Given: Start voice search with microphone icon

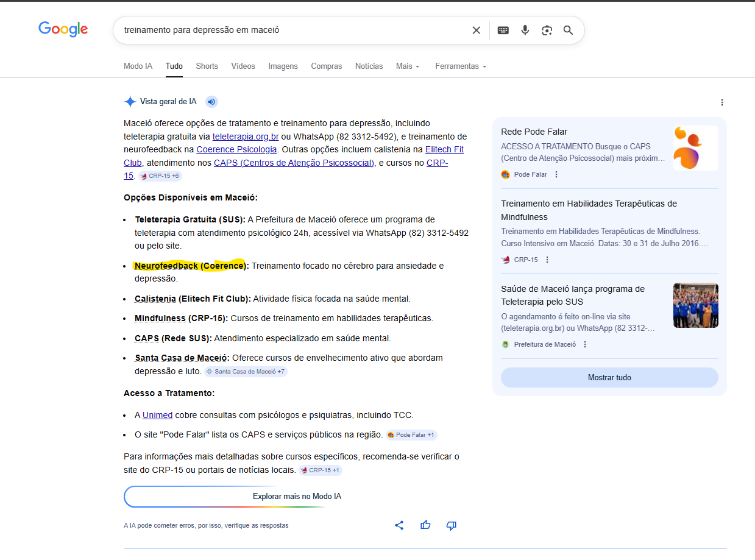Looking at the screenshot, I should [525, 30].
